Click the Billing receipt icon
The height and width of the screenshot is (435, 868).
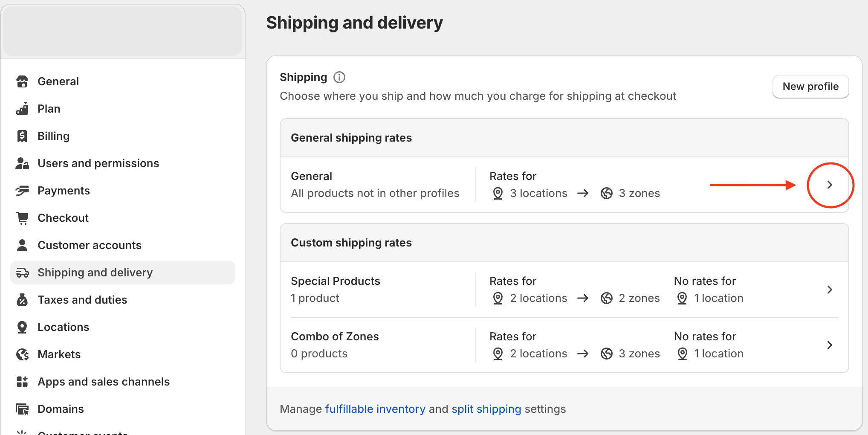point(22,136)
